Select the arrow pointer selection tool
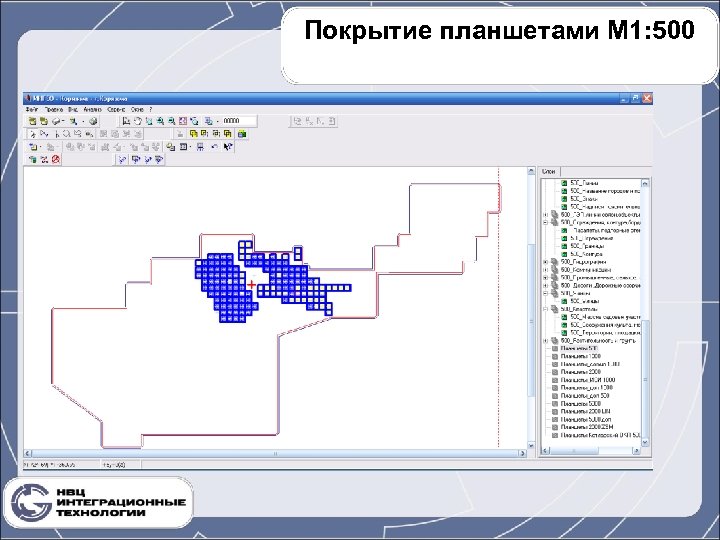The width and height of the screenshot is (720, 540). (x=33, y=134)
